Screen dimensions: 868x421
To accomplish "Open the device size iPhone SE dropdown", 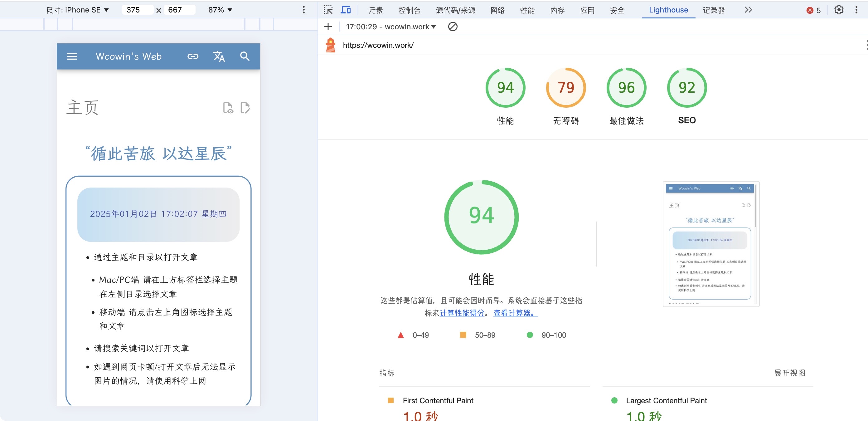I will coord(77,10).
